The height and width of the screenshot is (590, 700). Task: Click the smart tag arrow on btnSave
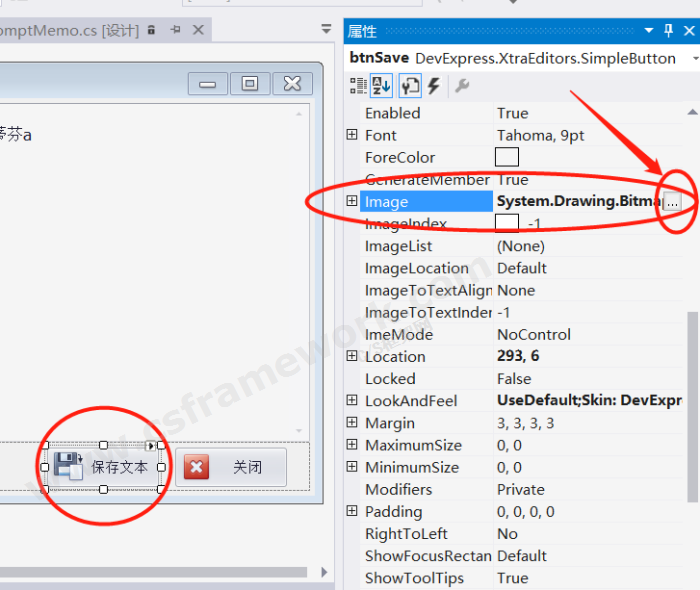pyautogui.click(x=152, y=446)
